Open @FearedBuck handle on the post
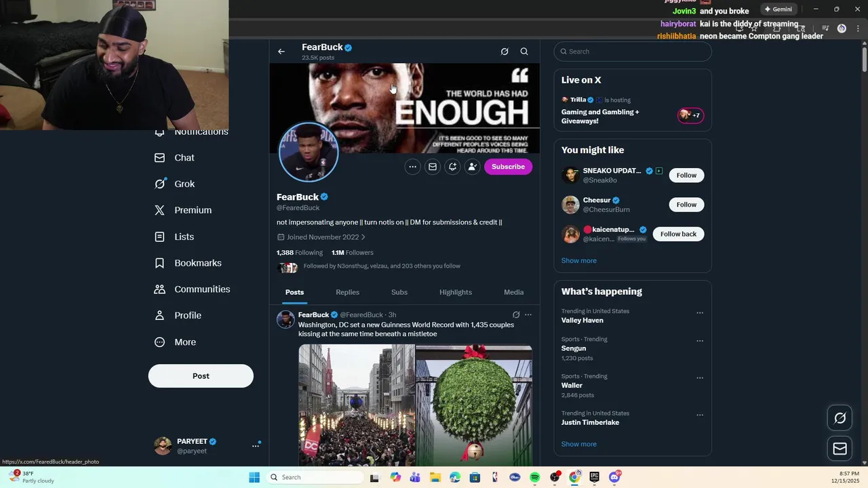Image resolution: width=868 pixels, height=488 pixels. point(361,315)
